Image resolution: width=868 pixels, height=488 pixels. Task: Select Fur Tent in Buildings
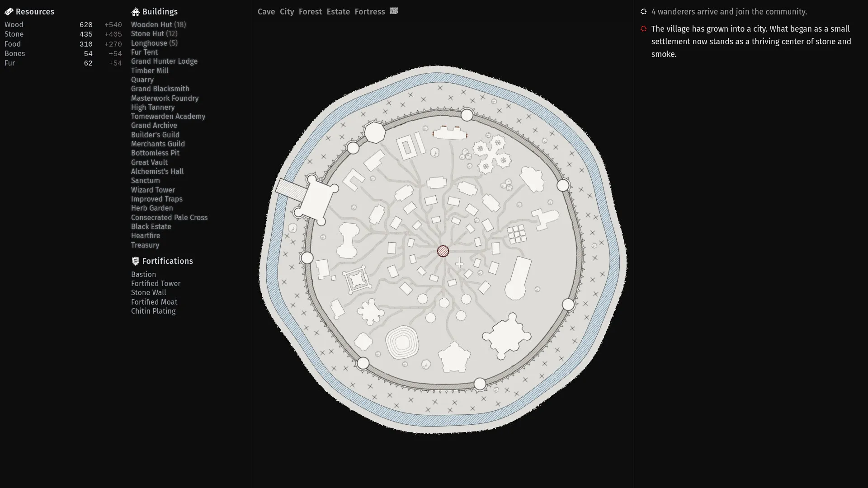[x=144, y=52]
